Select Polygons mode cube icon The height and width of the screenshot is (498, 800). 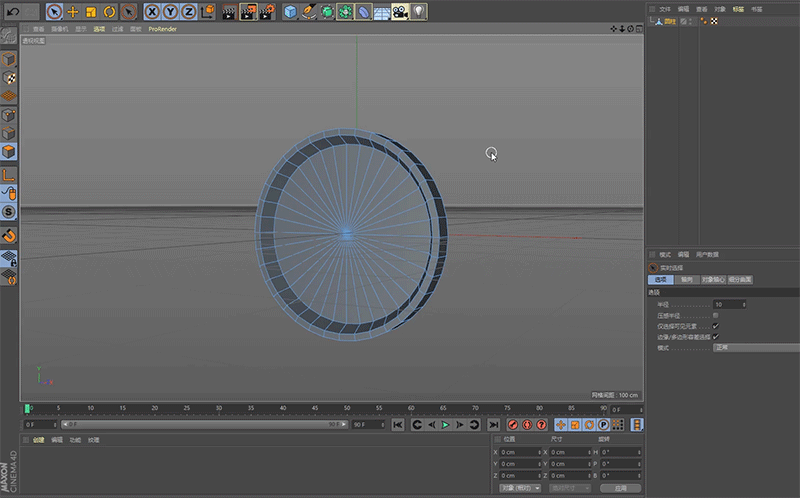9,152
